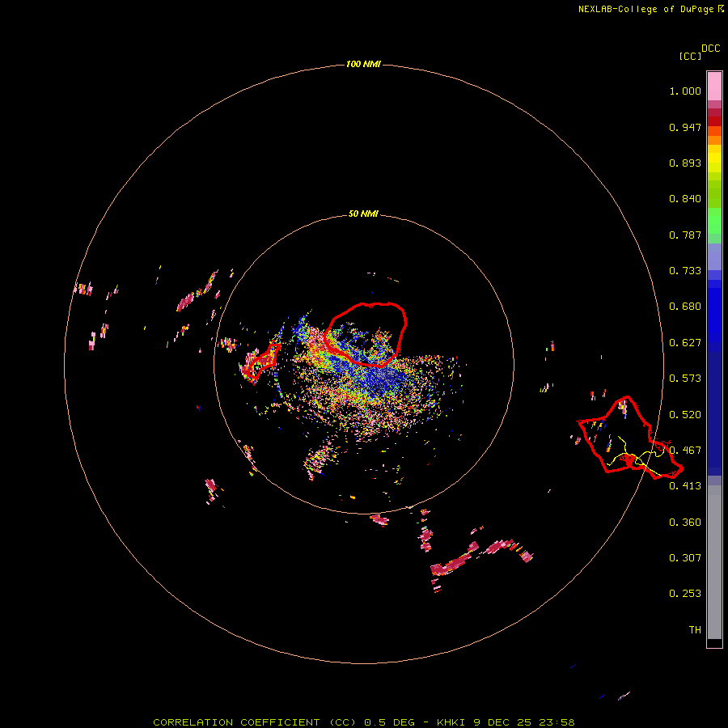728x728 pixels.
Task: Click the small red island outline west of center
Action: click(x=264, y=361)
